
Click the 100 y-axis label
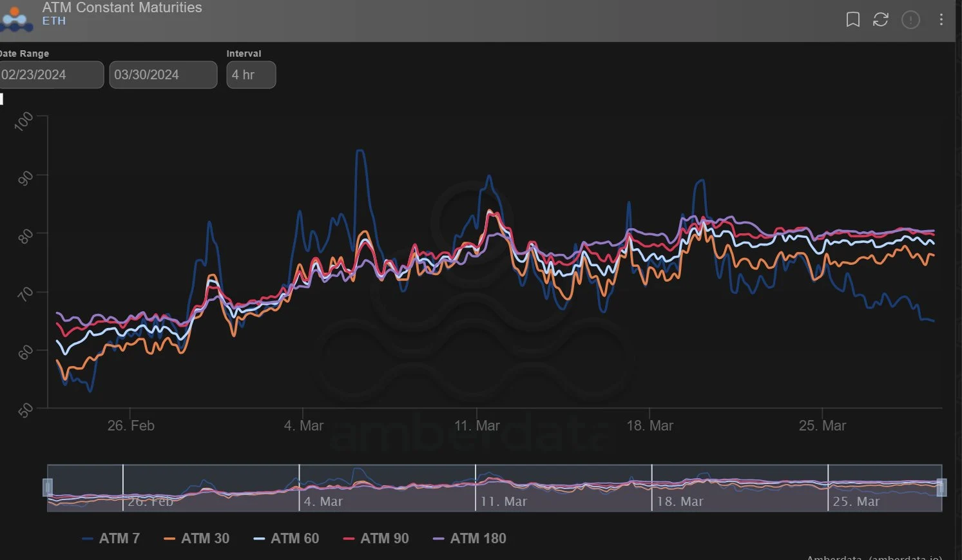(x=24, y=121)
